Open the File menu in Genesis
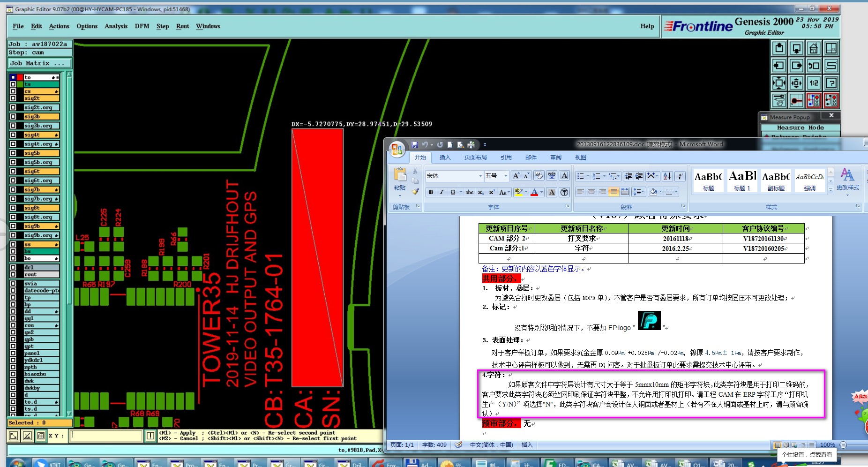Screen dimensions: 868x467 click(x=18, y=26)
